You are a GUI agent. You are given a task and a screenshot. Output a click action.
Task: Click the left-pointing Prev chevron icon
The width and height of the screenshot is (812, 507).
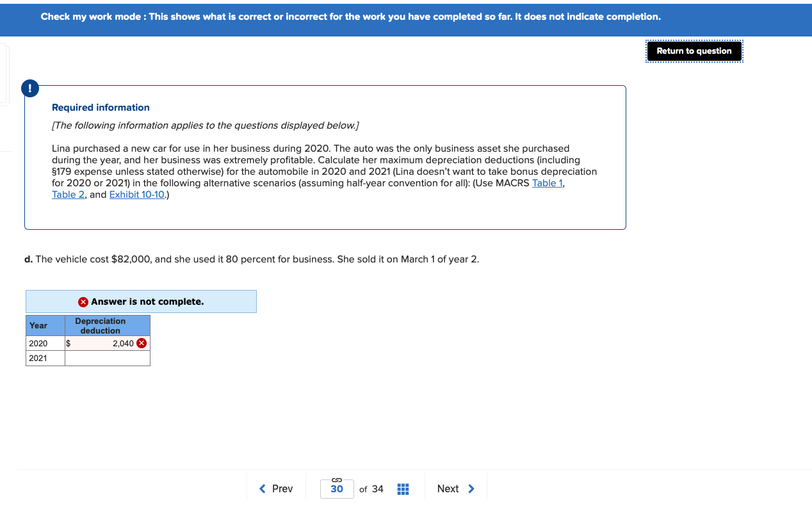(262, 488)
